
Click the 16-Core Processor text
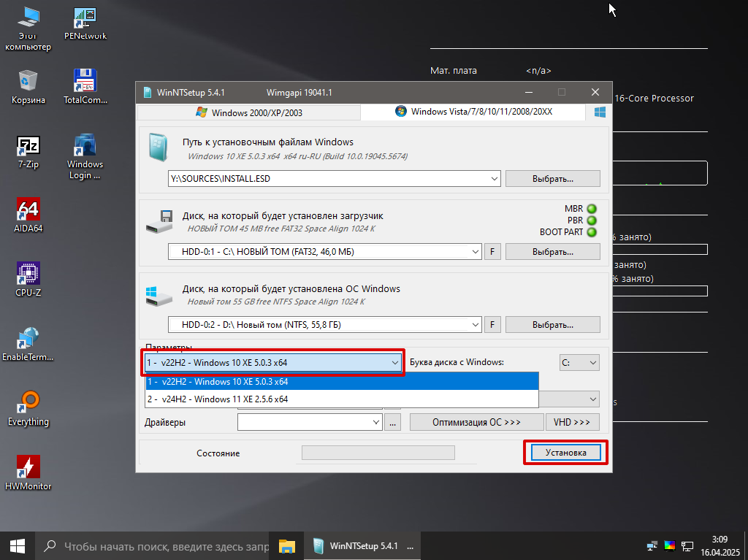654,99
